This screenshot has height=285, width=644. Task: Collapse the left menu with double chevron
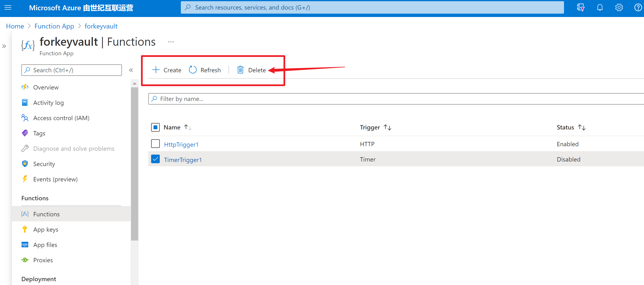click(131, 70)
